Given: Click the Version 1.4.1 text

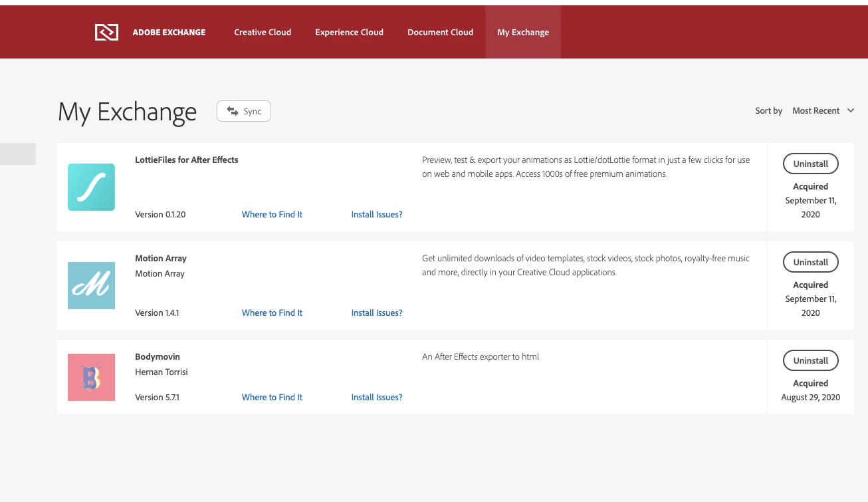Looking at the screenshot, I should [x=157, y=313].
